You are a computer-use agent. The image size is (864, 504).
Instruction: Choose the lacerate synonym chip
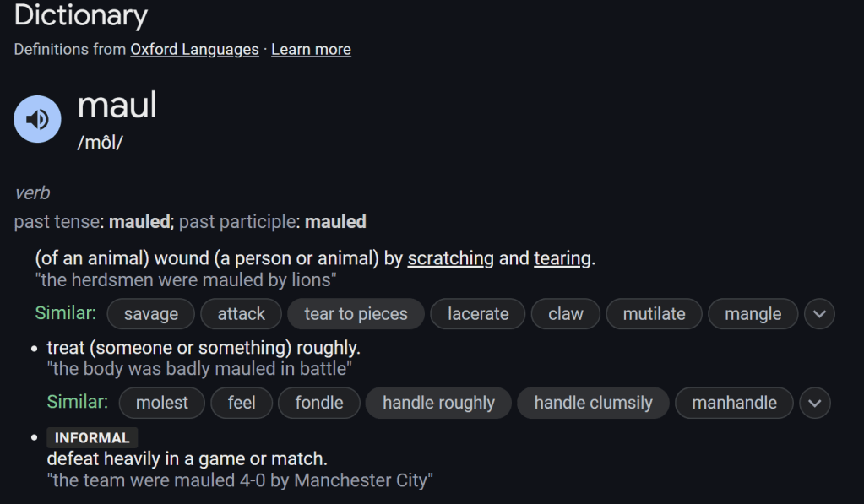(x=478, y=314)
